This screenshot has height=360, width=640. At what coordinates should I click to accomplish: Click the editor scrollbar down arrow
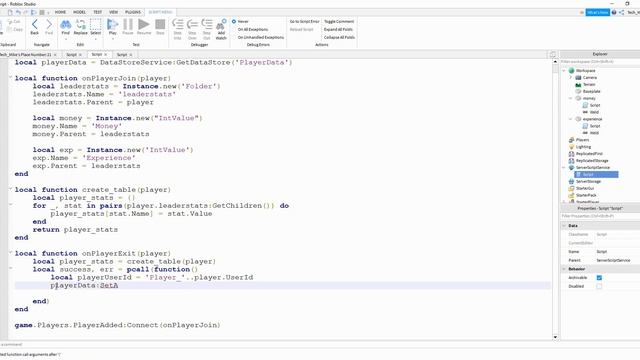tap(555, 337)
